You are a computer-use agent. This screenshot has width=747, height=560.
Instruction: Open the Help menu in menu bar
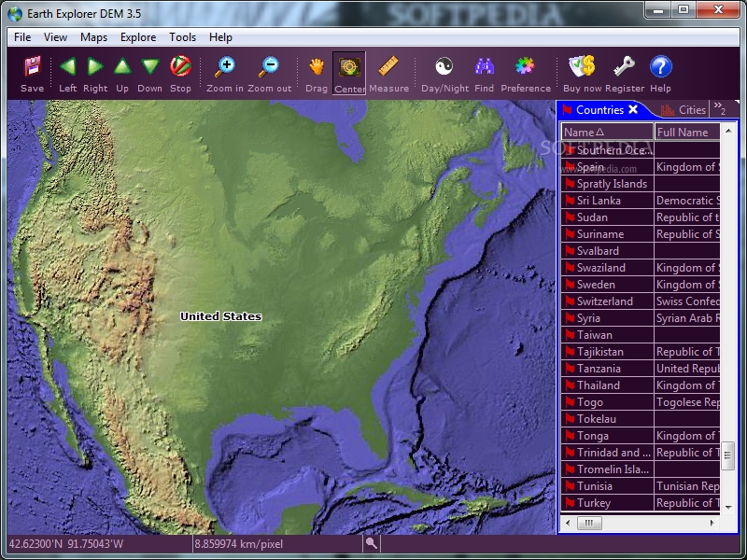pos(220,37)
